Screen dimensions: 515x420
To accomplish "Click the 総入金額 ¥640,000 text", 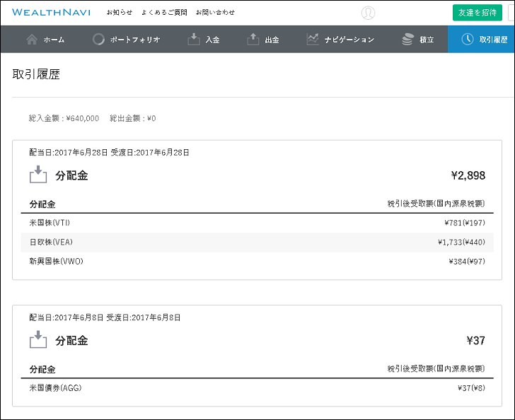I will click(x=64, y=118).
